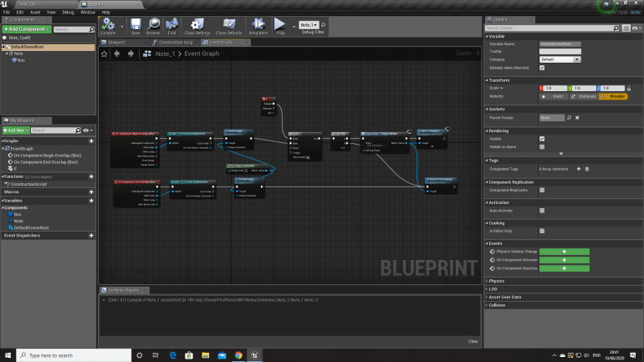Add a new function with plus icon
The width and height of the screenshot is (644, 362).
91,176
